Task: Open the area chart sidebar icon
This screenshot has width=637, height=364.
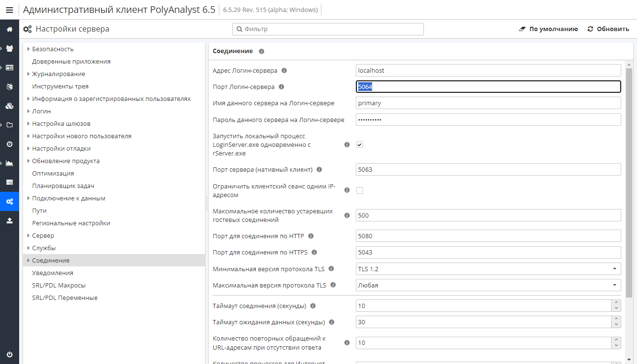Action: (10, 163)
